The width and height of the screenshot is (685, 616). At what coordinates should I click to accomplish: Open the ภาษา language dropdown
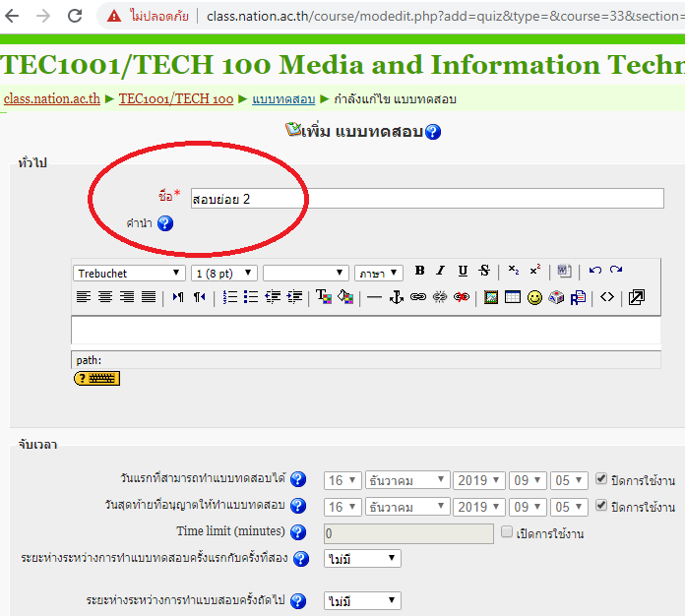[x=379, y=273]
